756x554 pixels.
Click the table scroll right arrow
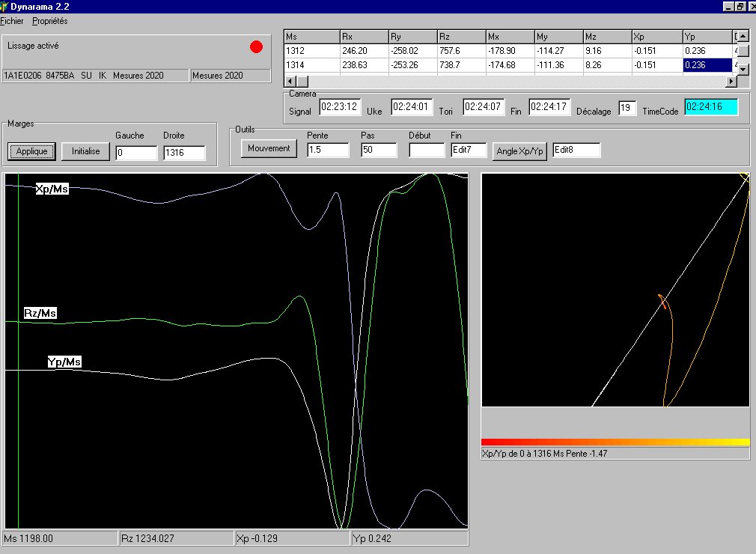[731, 81]
